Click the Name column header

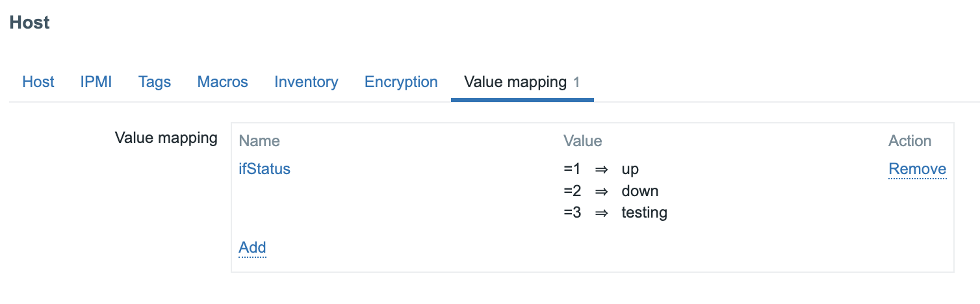[x=259, y=141]
